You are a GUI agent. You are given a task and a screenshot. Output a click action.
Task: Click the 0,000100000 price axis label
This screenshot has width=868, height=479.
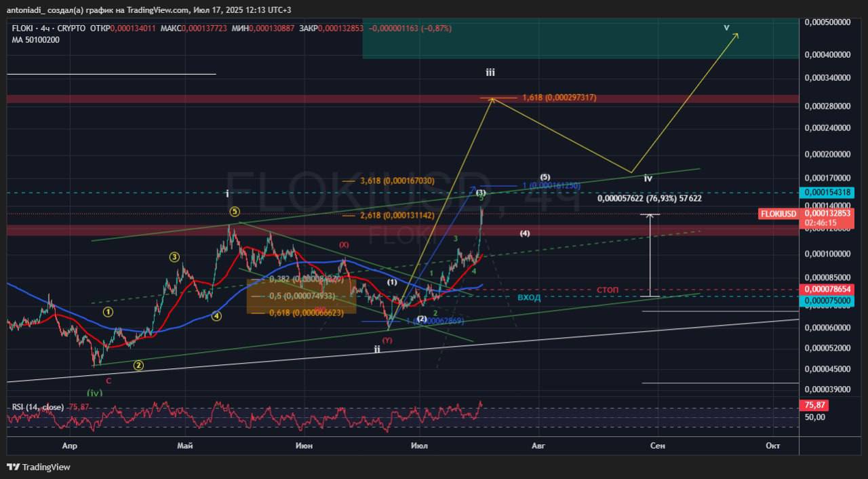click(827, 254)
